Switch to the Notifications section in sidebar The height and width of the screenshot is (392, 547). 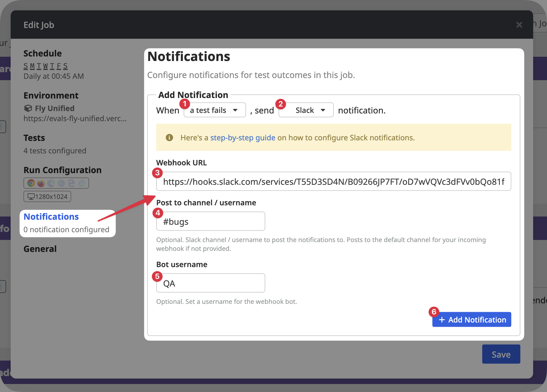[51, 217]
